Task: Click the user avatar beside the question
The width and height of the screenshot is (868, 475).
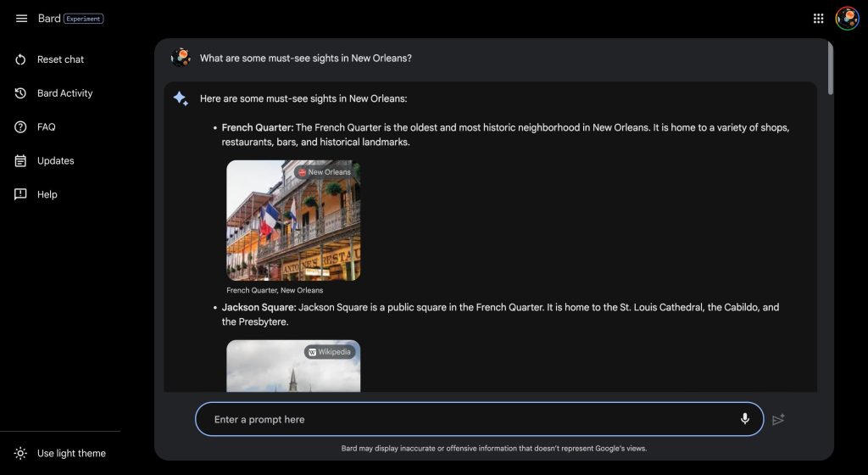Action: point(181,59)
